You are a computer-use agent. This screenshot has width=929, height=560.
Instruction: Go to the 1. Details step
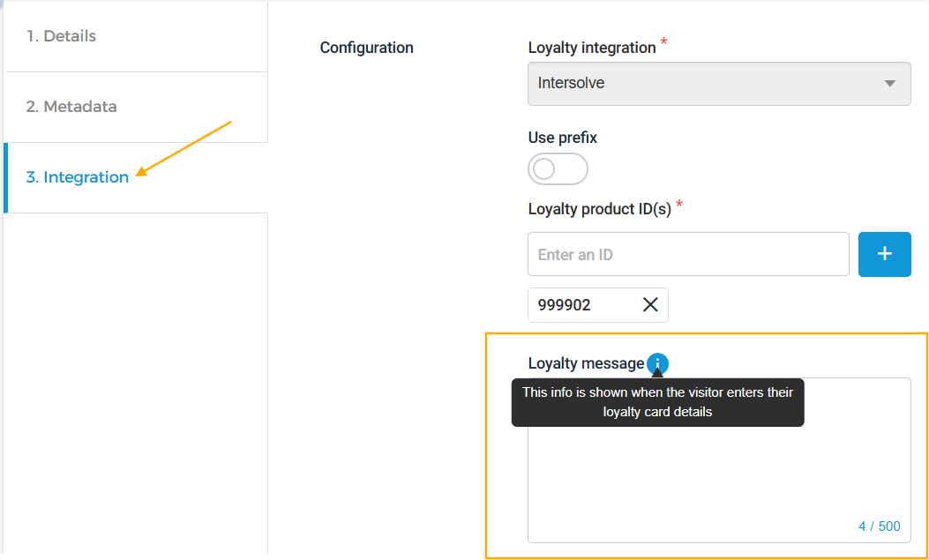(x=61, y=36)
